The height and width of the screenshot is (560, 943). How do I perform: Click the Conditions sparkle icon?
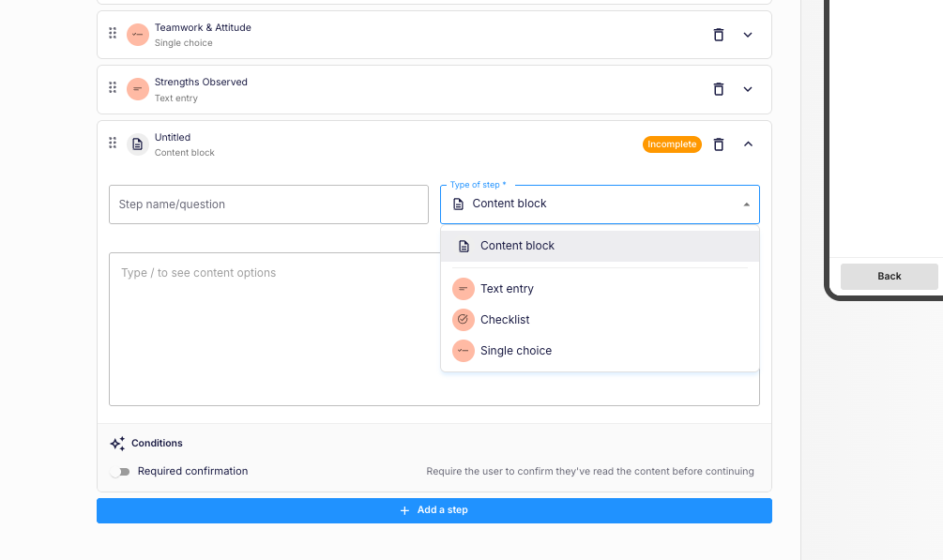(x=117, y=444)
